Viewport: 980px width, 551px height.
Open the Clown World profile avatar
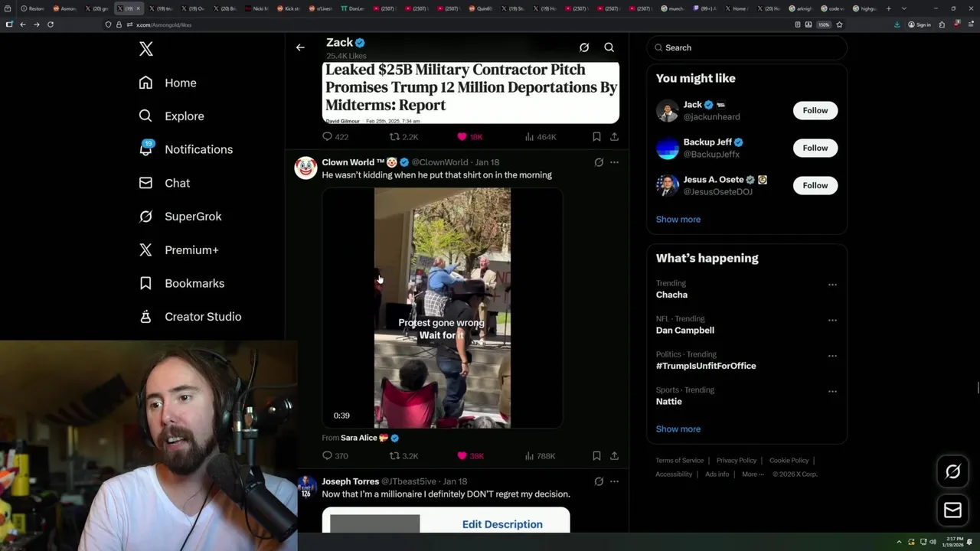(305, 168)
